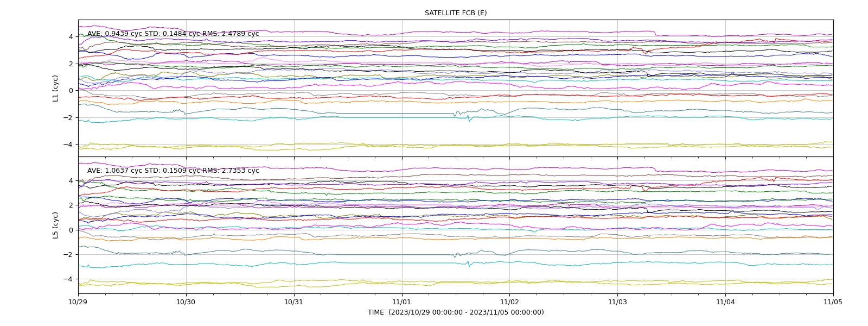The width and height of the screenshot is (868, 326).
Task: Click the 10/31 x-axis tick label
Action: coord(294,302)
